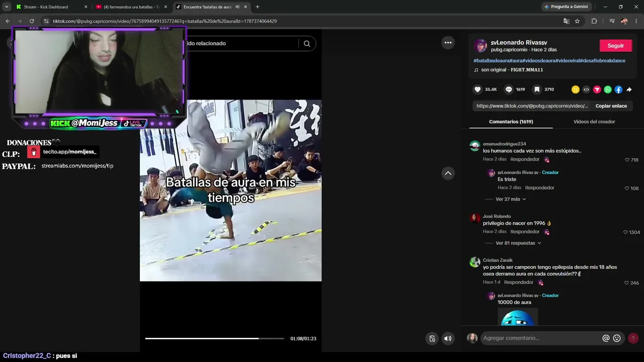Mute the TikTok tab via its speaker icon
644x362 pixels.
coord(237,7)
